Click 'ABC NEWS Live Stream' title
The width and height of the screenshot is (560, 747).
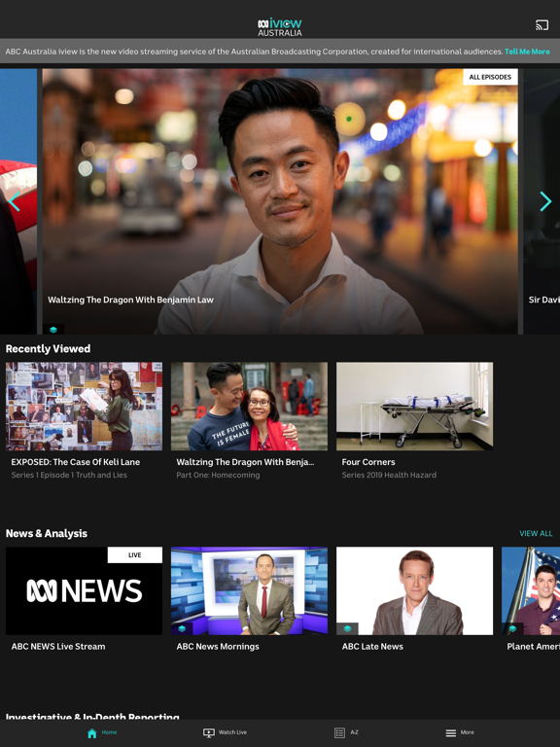click(58, 647)
